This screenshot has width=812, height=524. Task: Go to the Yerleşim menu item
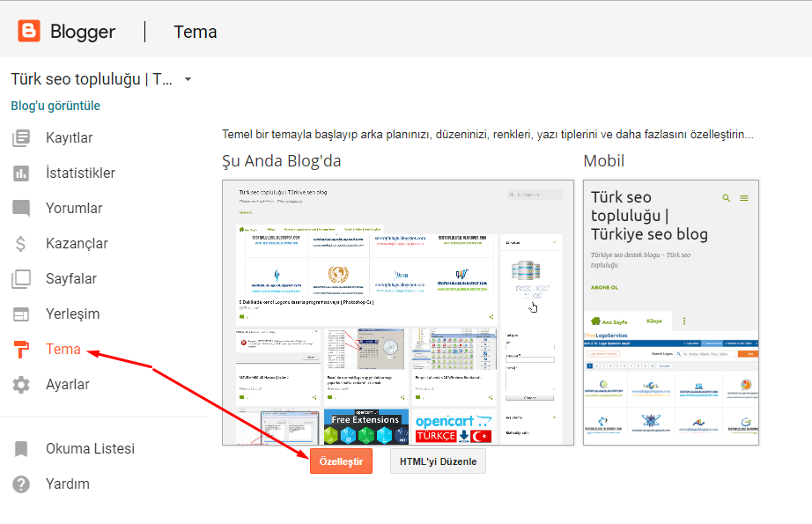[x=72, y=314]
